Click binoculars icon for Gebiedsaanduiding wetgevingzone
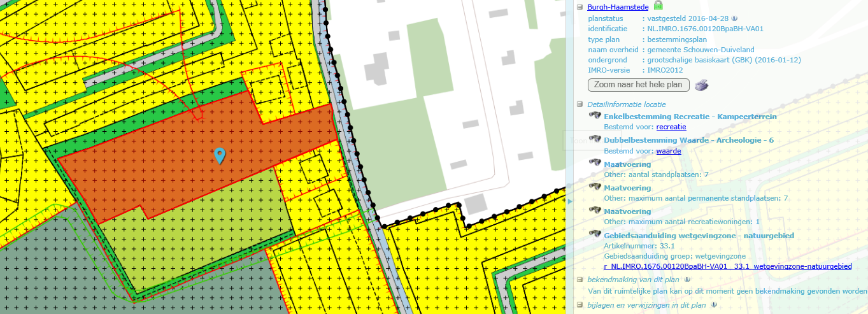The image size is (868, 314). (x=595, y=234)
